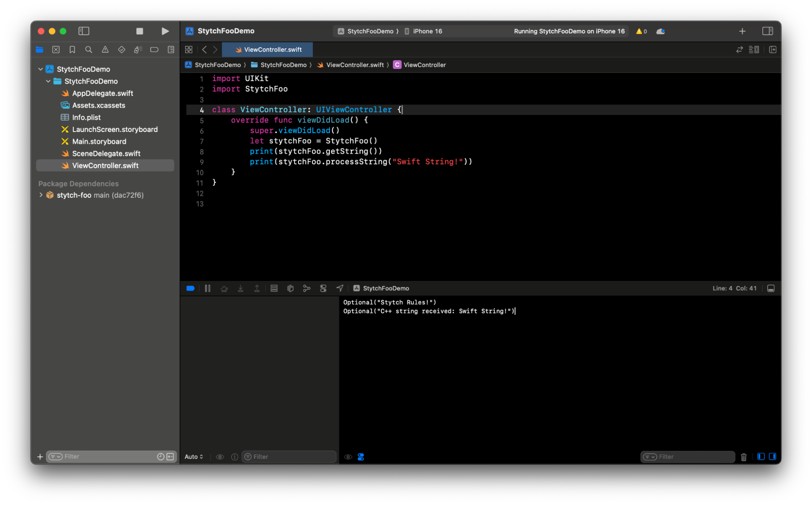The height and width of the screenshot is (505, 812).
Task: Click the ViewController.swift breadcrumb
Action: click(x=350, y=65)
